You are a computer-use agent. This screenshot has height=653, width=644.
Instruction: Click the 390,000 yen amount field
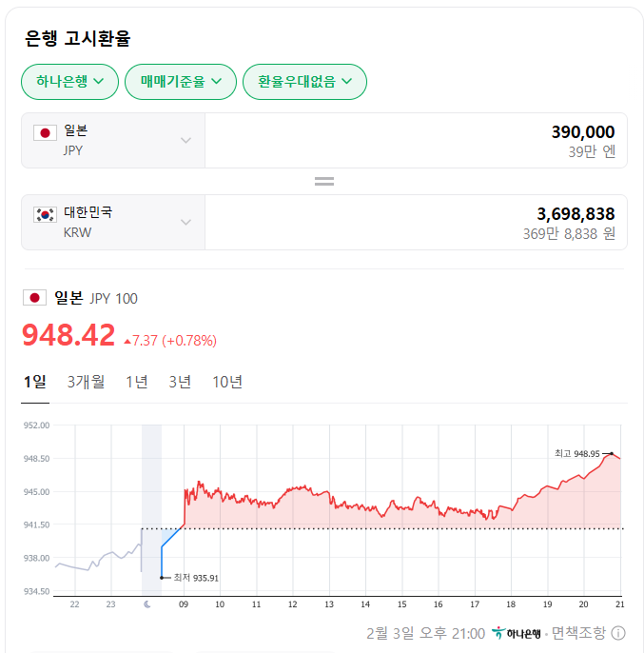point(417,140)
